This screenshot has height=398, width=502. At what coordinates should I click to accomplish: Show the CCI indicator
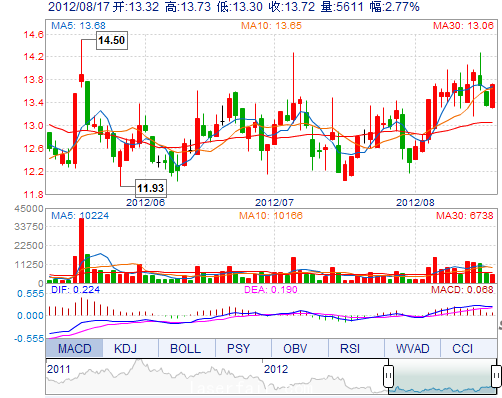(462, 348)
